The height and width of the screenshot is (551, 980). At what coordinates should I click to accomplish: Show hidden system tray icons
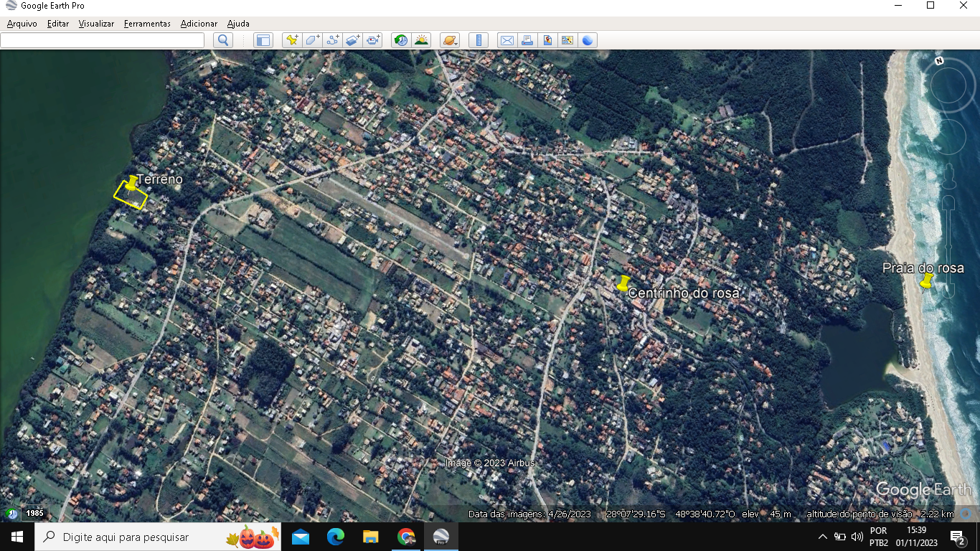[x=823, y=537]
